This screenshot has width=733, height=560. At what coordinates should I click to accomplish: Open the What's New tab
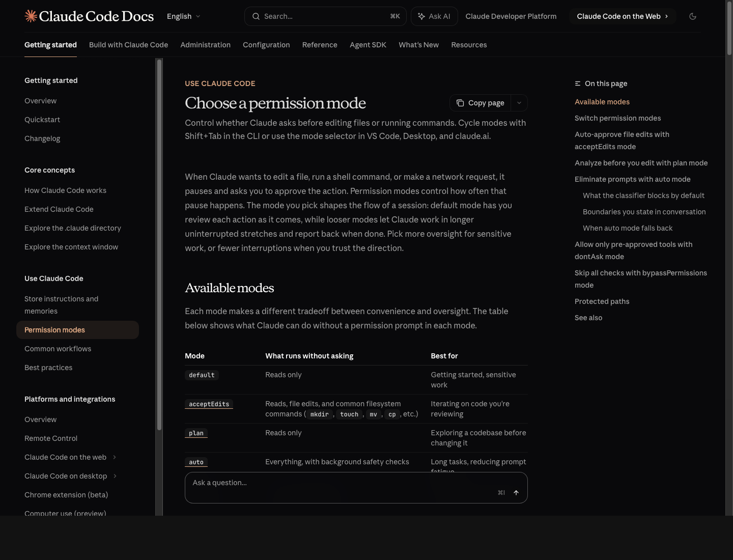coord(418,45)
